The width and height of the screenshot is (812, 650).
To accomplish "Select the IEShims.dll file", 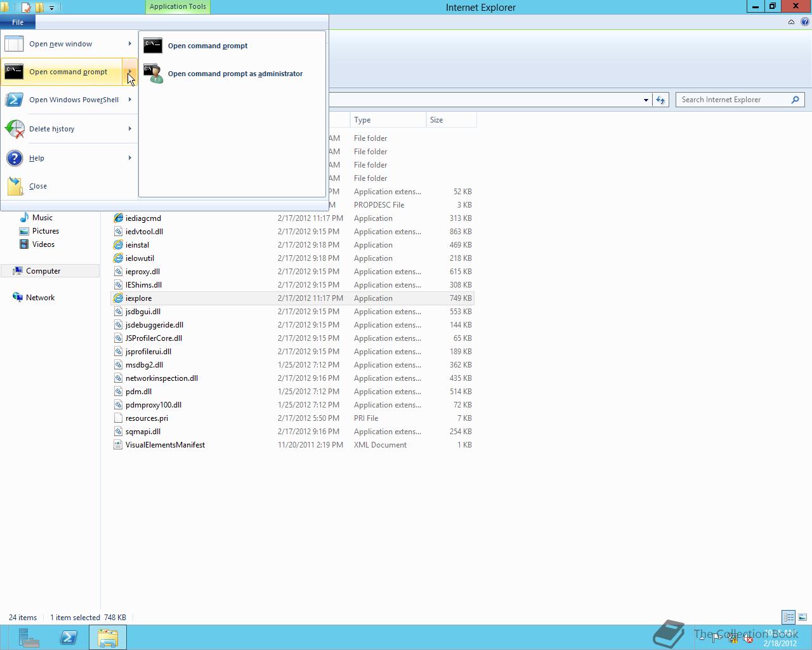I will pos(292,285).
